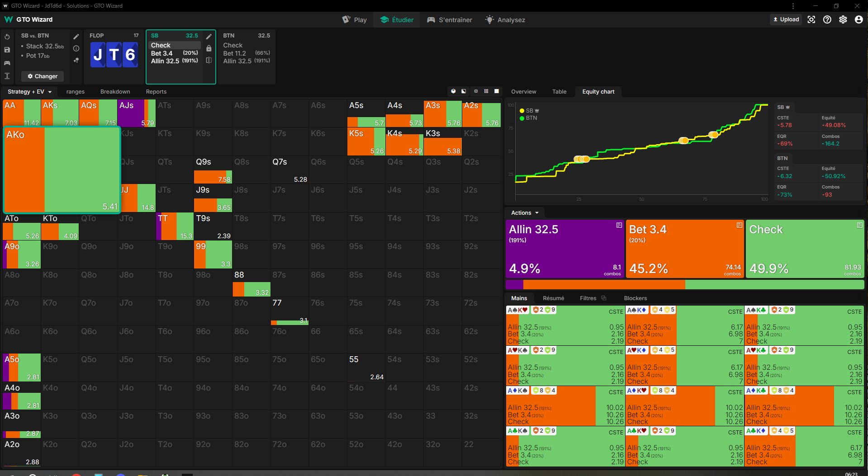Switch to the Breakdown tab
This screenshot has height=476, width=868.
(x=115, y=92)
